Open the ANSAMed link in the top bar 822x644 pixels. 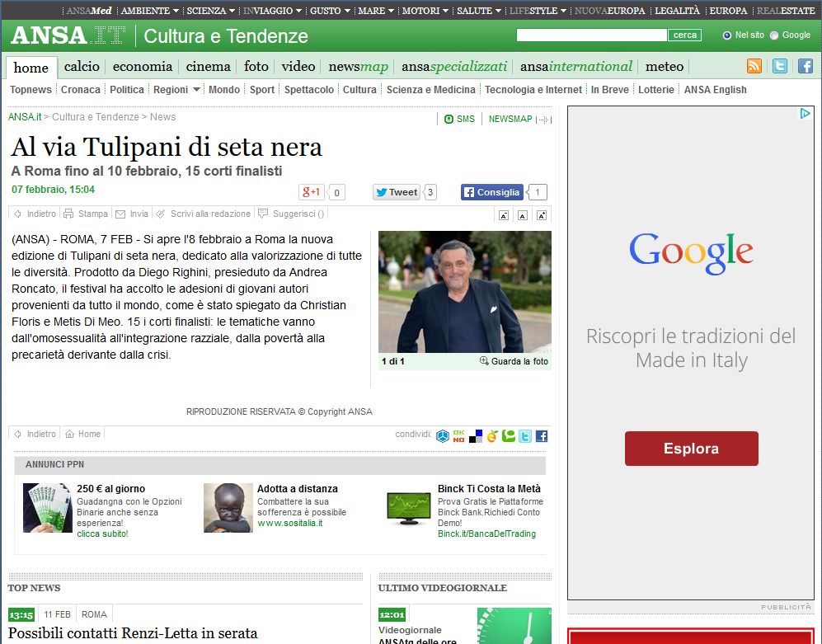(89, 11)
